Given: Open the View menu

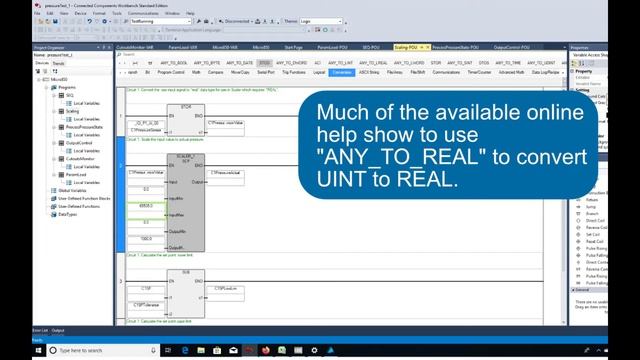Looking at the screenshot, I should pyautogui.click(x=64, y=13).
